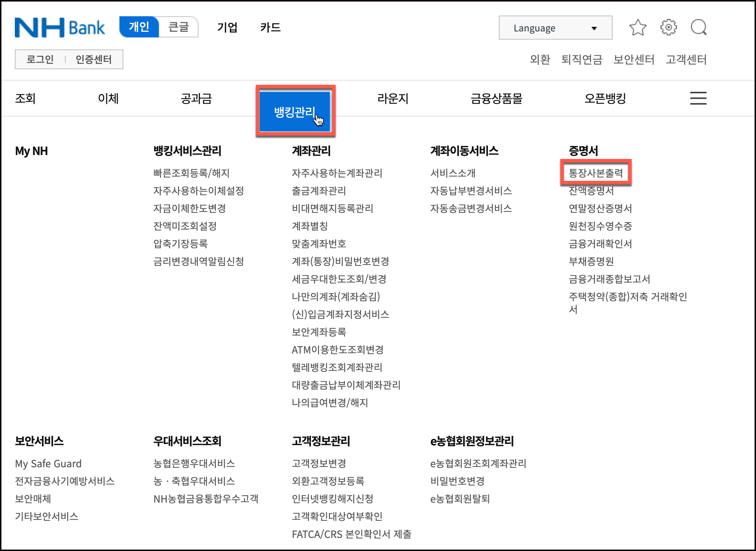Select the 개인 toggle option
Screen dimensions: 756x551
[139, 27]
